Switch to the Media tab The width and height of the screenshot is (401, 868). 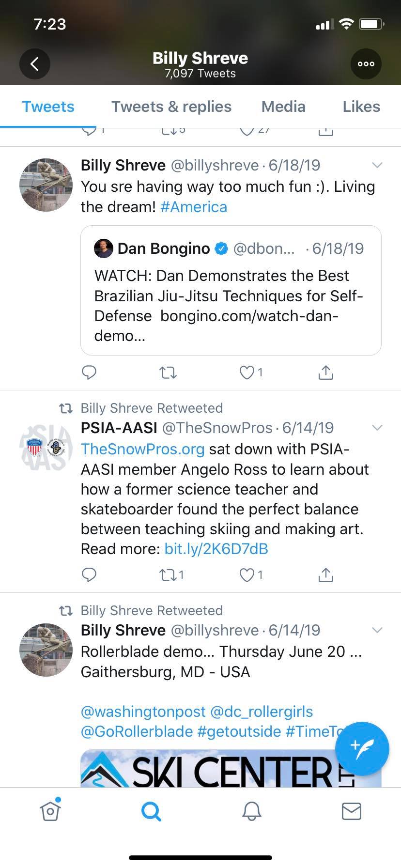pos(283,107)
